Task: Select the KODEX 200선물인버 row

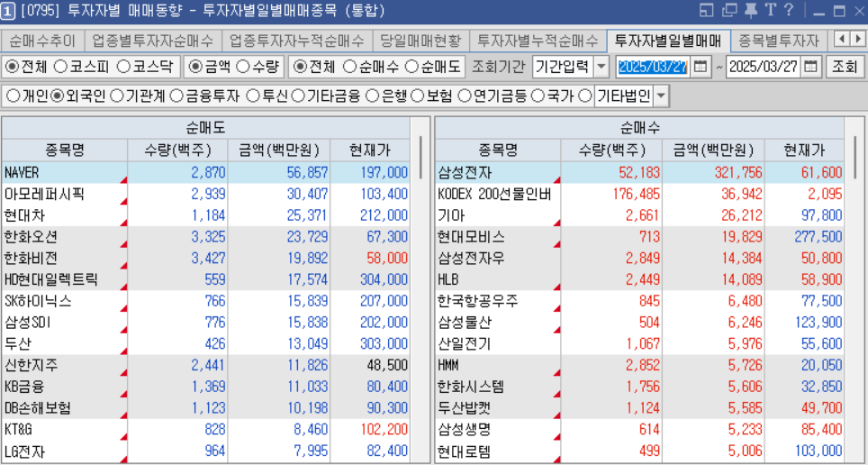Action: (639, 194)
